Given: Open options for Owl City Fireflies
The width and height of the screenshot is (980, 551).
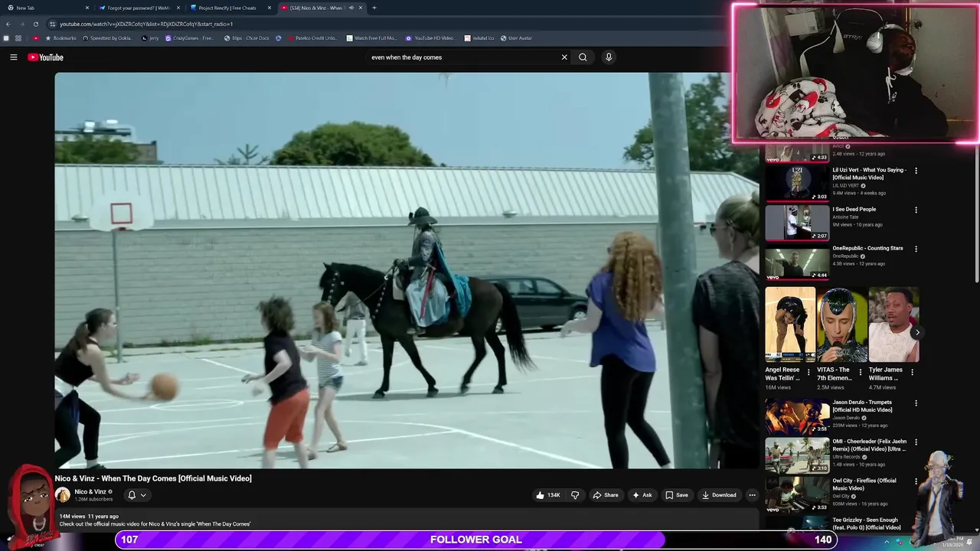Looking at the screenshot, I should (x=916, y=481).
